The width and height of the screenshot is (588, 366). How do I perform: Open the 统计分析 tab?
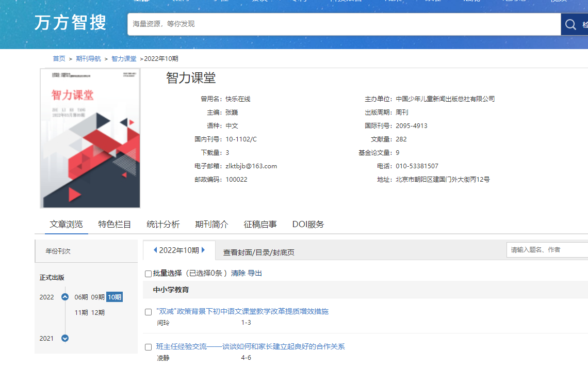163,224
